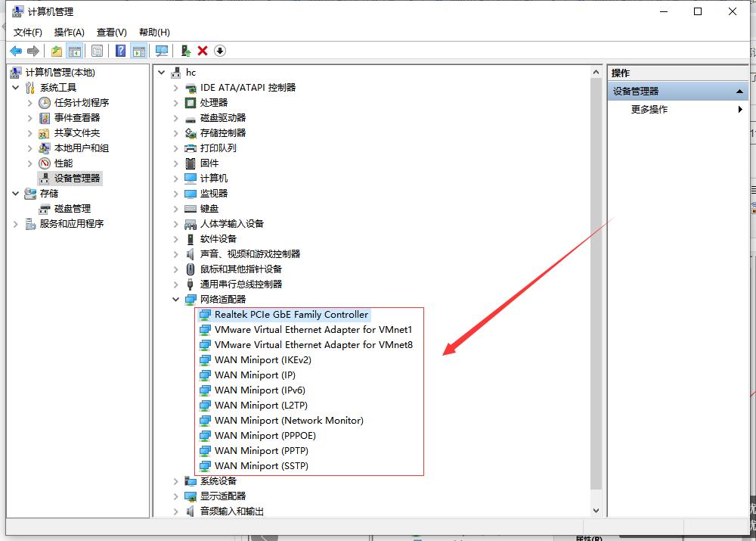
Task: Select Realtek PCIe GbE Family Controller
Action: [x=291, y=315]
